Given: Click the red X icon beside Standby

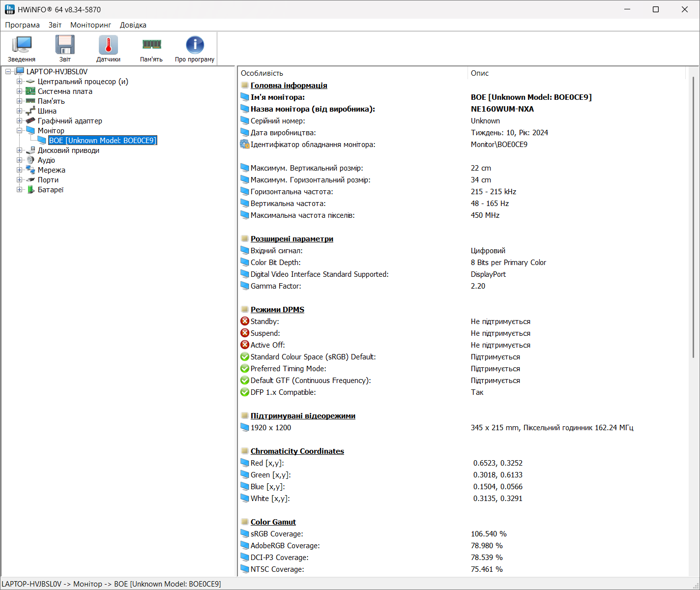Looking at the screenshot, I should point(245,321).
